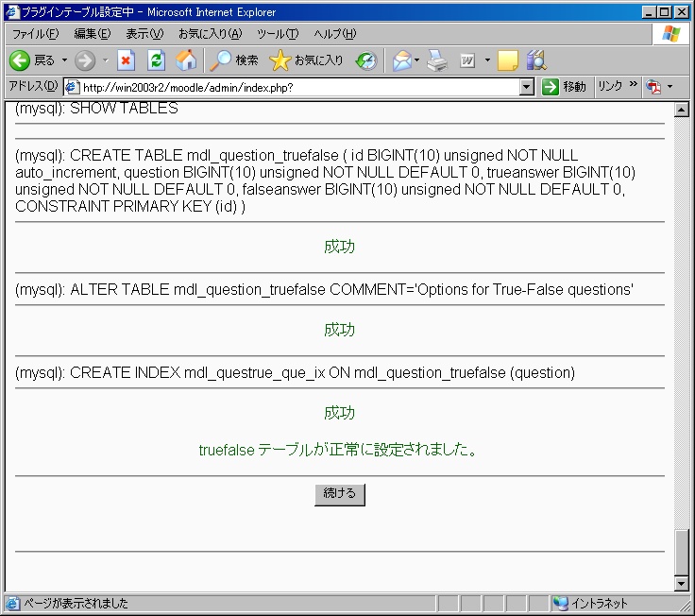Image resolution: width=695 pixels, height=616 pixels.
Task: Click the PDF converter toolbar icon
Action: (653, 87)
